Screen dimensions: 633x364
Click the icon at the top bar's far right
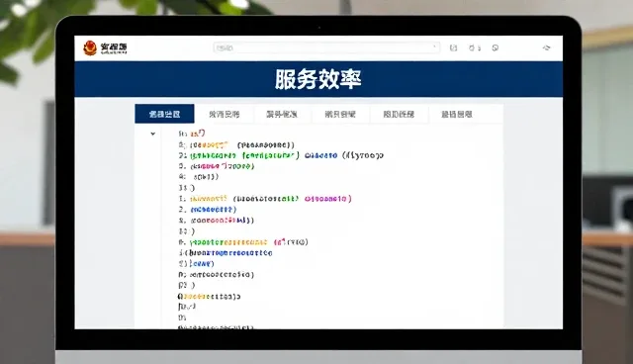pos(546,47)
